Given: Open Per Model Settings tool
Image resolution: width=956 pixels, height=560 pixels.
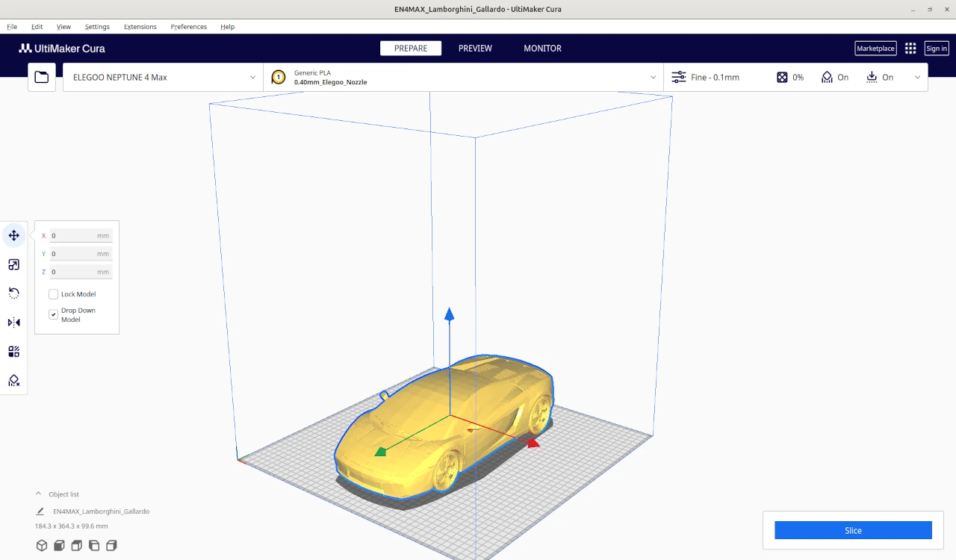Looking at the screenshot, I should pyautogui.click(x=13, y=352).
